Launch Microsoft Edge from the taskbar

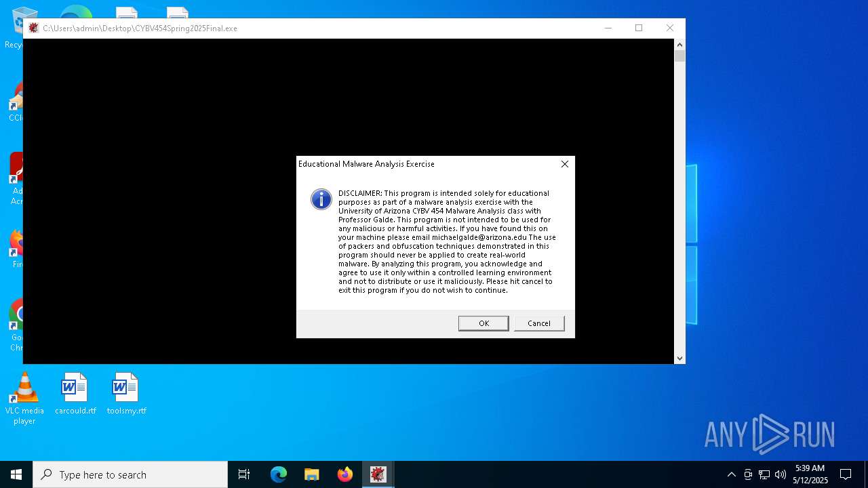pyautogui.click(x=279, y=474)
